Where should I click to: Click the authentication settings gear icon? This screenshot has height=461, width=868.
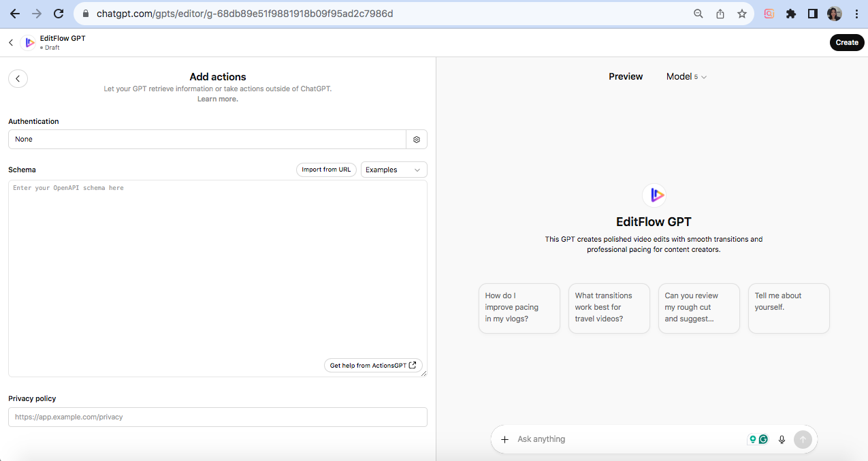click(x=417, y=140)
